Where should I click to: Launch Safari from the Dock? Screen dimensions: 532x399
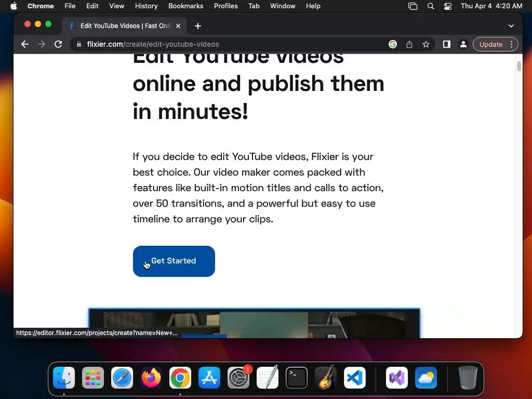point(122,378)
